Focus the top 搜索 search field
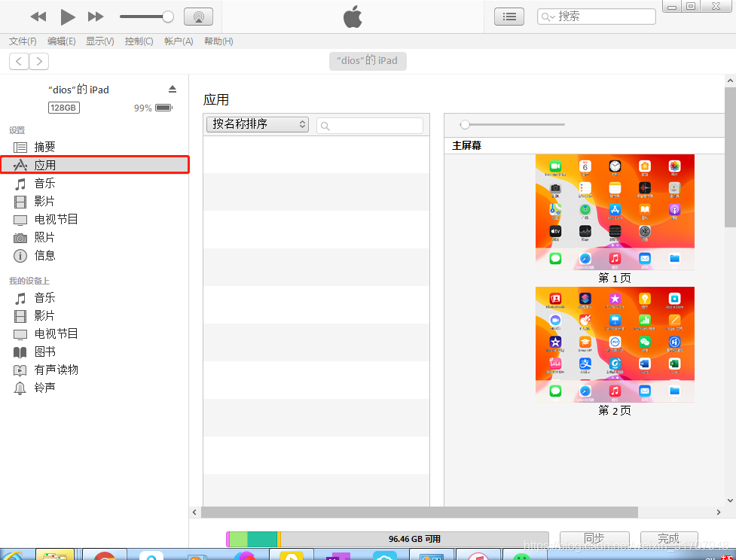The height and width of the screenshot is (560, 736). click(596, 17)
